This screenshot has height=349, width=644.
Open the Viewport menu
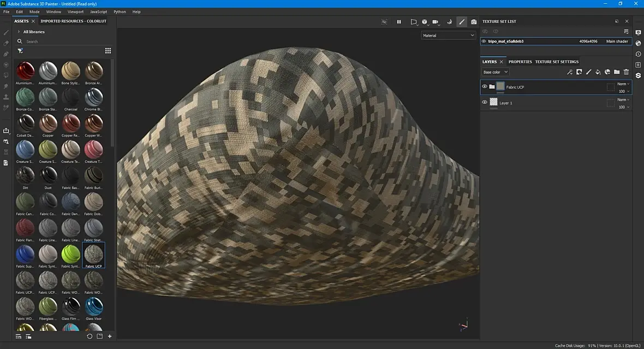(x=75, y=11)
